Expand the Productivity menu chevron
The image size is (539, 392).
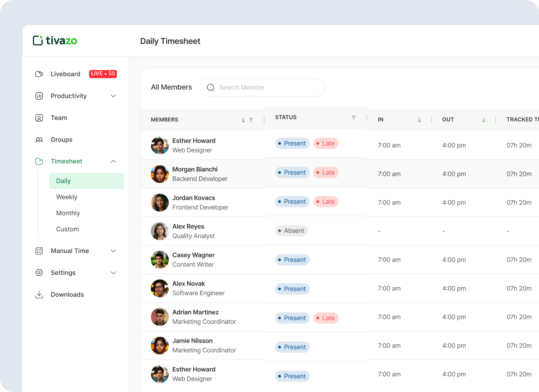[113, 96]
